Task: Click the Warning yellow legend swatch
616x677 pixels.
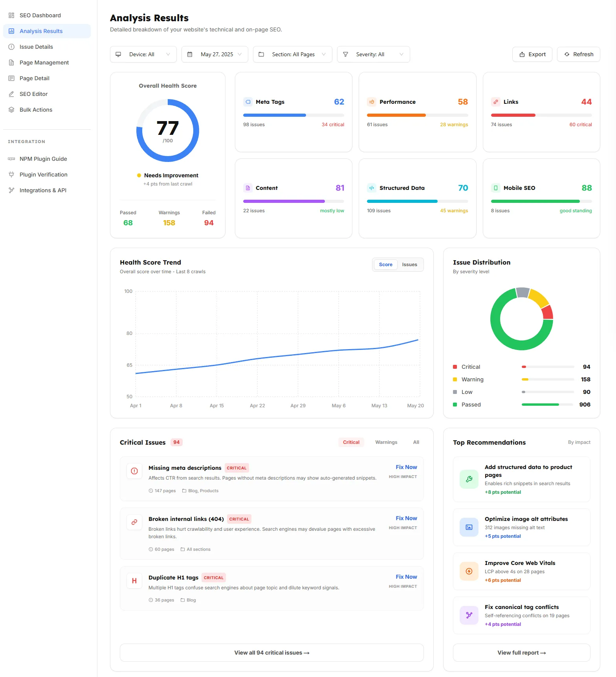Action: [455, 379]
